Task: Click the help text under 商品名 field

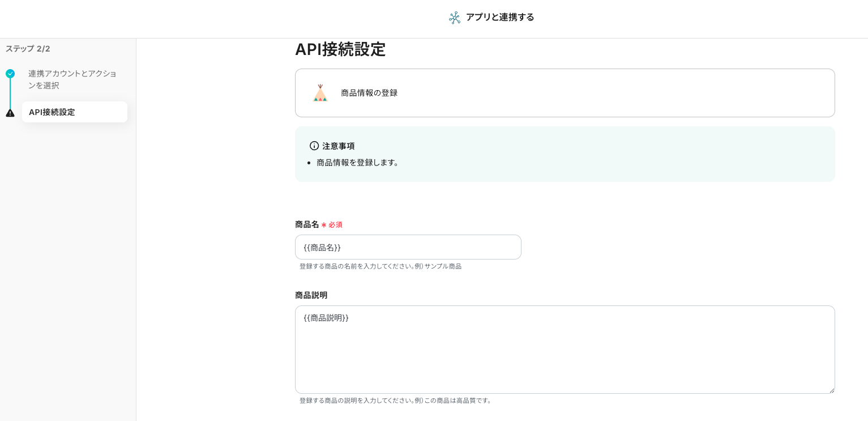Action: [x=380, y=266]
